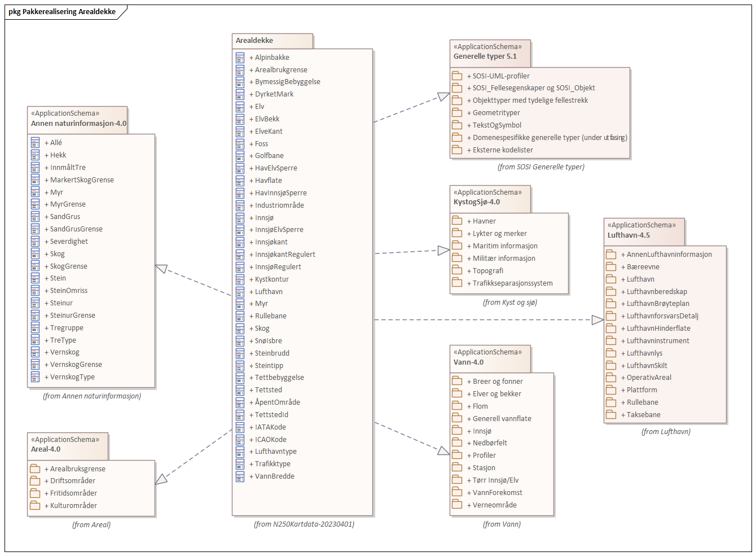Select the Verneområde entry

(x=492, y=505)
